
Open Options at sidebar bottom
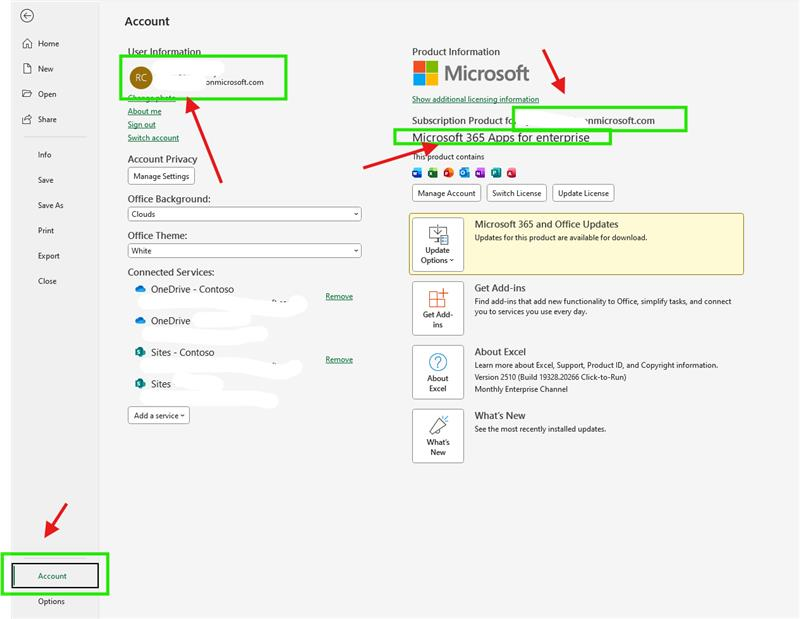click(x=51, y=601)
